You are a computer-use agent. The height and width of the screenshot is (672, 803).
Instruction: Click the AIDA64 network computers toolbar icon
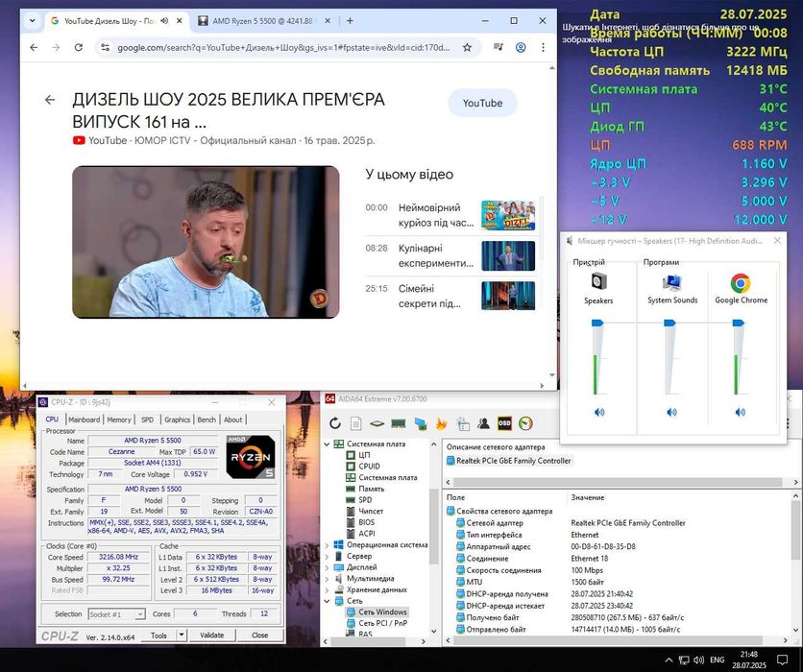tap(421, 423)
